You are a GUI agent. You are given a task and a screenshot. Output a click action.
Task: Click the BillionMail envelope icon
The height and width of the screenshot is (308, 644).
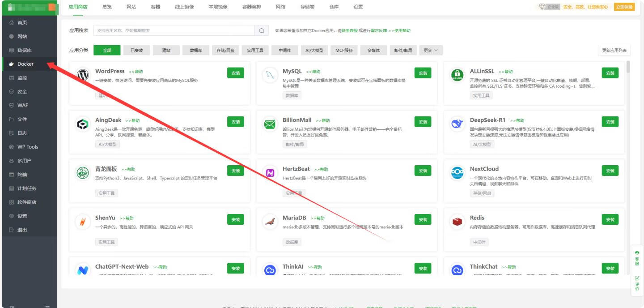[x=270, y=124]
